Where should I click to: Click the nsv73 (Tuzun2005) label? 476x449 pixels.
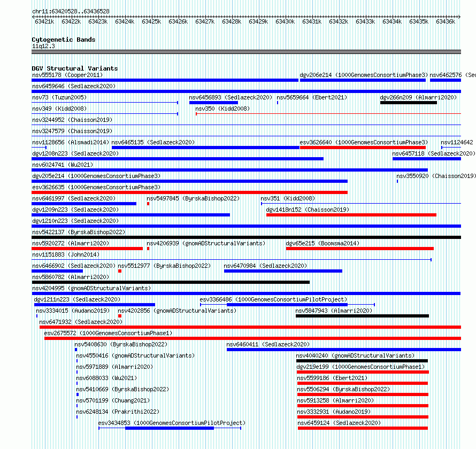(59, 97)
